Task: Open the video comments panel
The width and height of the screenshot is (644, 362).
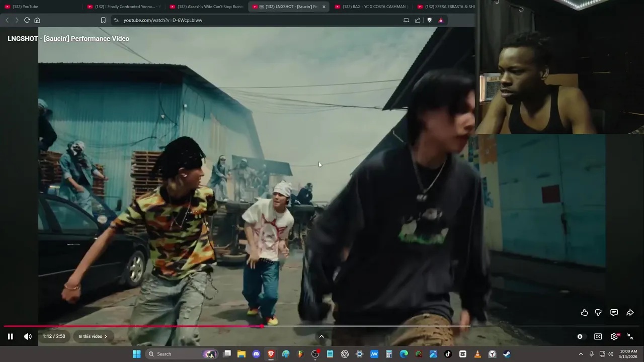Action: pos(614,312)
